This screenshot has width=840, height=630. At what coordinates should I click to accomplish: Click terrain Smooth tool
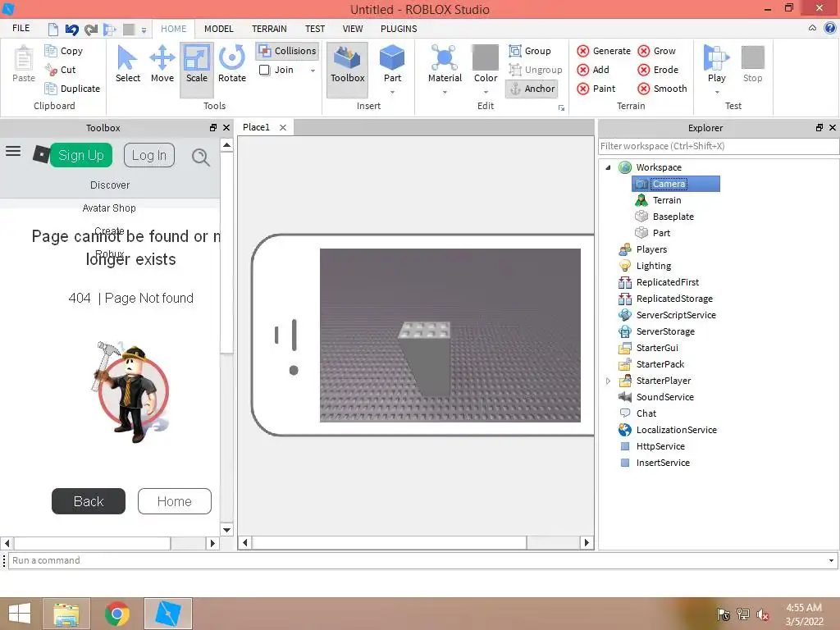coord(662,89)
